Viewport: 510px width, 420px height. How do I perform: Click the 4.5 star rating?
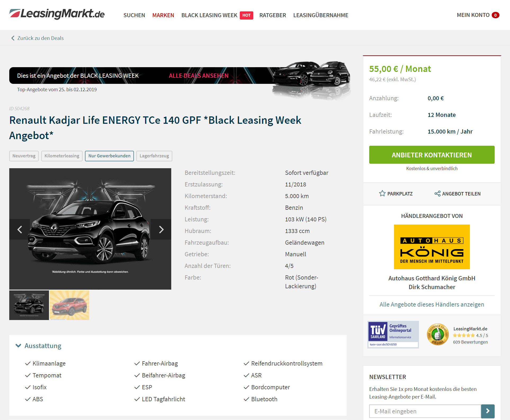(x=470, y=335)
